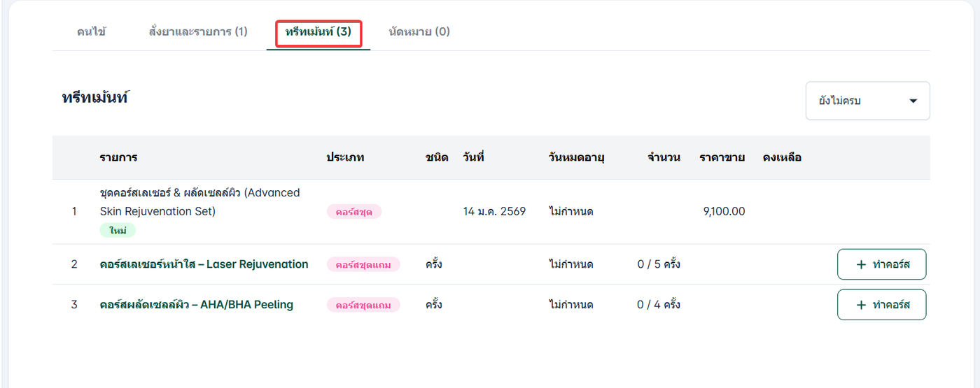This screenshot has height=388, width=980.
Task: Open คอร์สเลเซอร์หน้าใส – Laser Rejuvenation link
Action: pos(204,264)
